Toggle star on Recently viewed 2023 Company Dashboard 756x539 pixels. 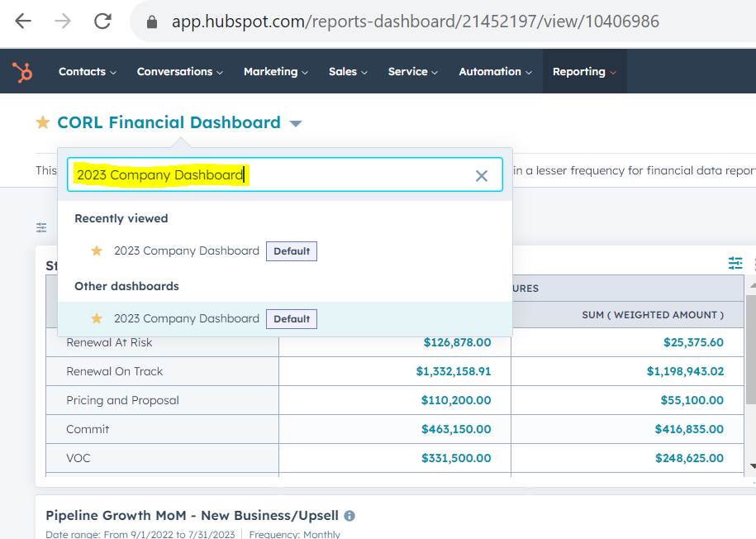(97, 250)
